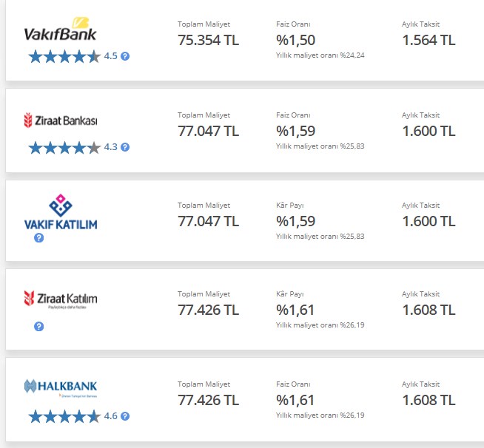Click Halkbank total cost 77.426 TL
Image resolution: width=484 pixels, height=448 pixels.
[x=209, y=400]
